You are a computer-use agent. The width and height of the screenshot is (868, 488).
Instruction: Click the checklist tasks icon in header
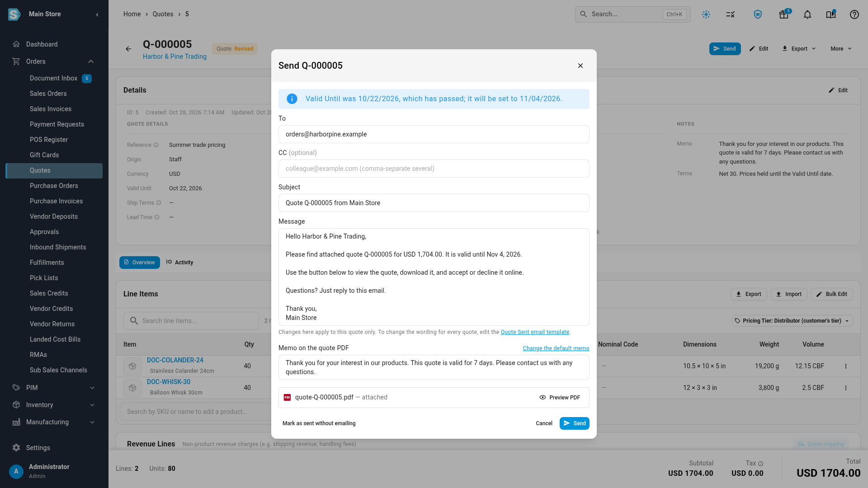(x=731, y=14)
